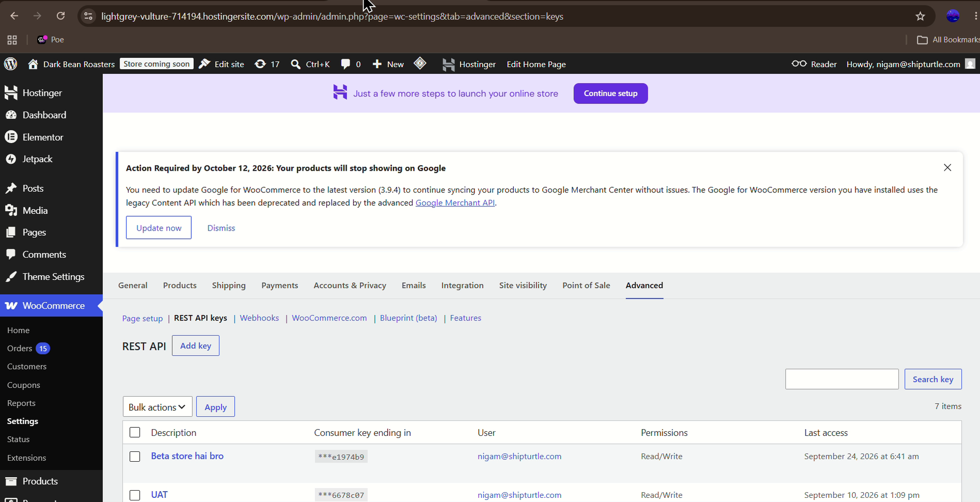Click Update now in the notice

[159, 227]
